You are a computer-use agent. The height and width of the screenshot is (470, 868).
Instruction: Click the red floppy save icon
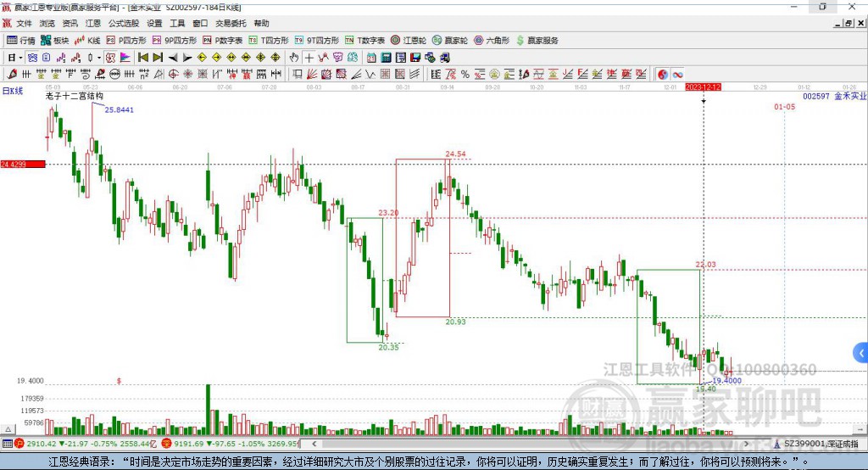(415, 57)
